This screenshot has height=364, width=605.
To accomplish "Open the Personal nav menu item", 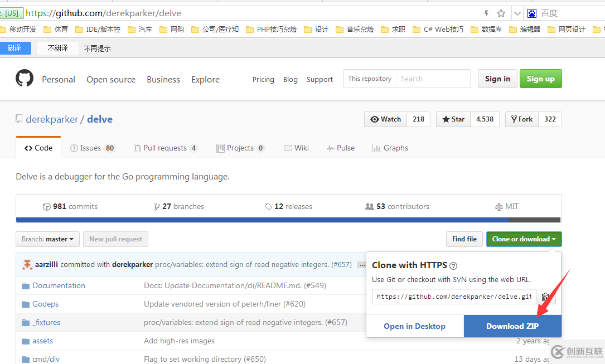I will tap(59, 79).
